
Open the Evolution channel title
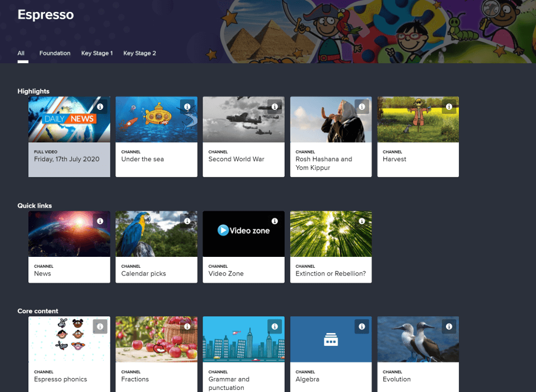pos(397,379)
